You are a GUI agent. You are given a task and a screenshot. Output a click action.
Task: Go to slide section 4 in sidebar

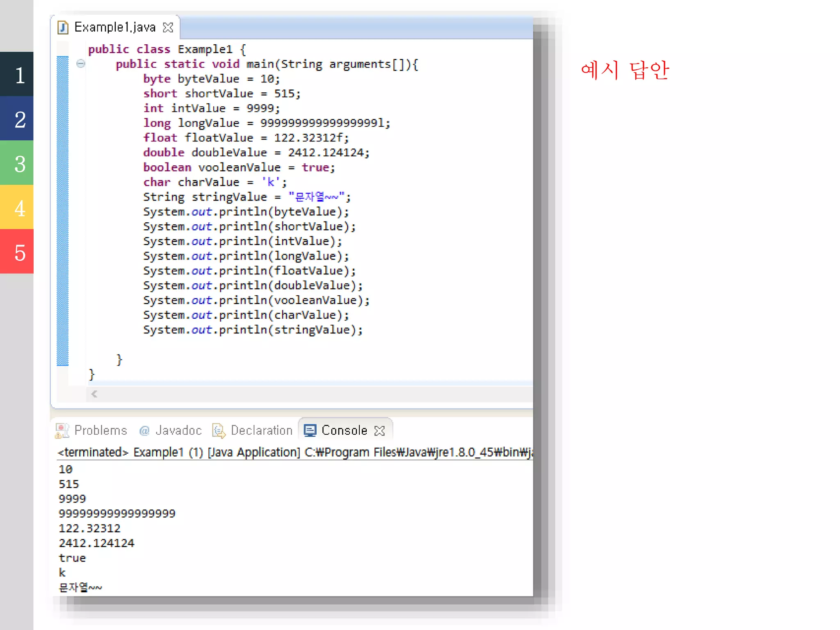tap(17, 207)
